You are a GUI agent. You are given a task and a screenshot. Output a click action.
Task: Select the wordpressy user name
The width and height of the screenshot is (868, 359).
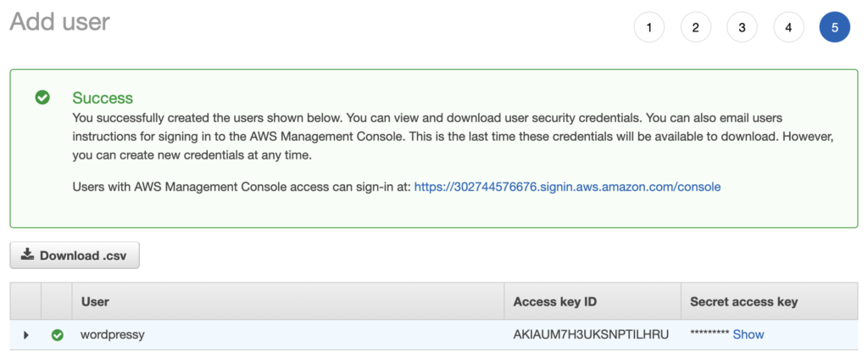(x=113, y=335)
